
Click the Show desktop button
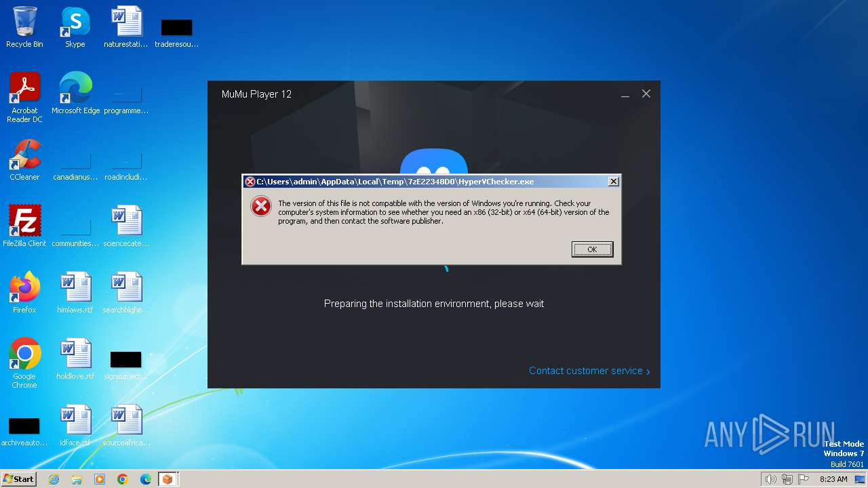(860, 479)
